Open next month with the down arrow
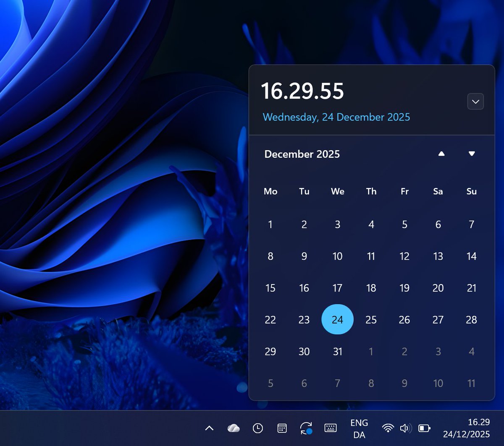 (x=471, y=154)
